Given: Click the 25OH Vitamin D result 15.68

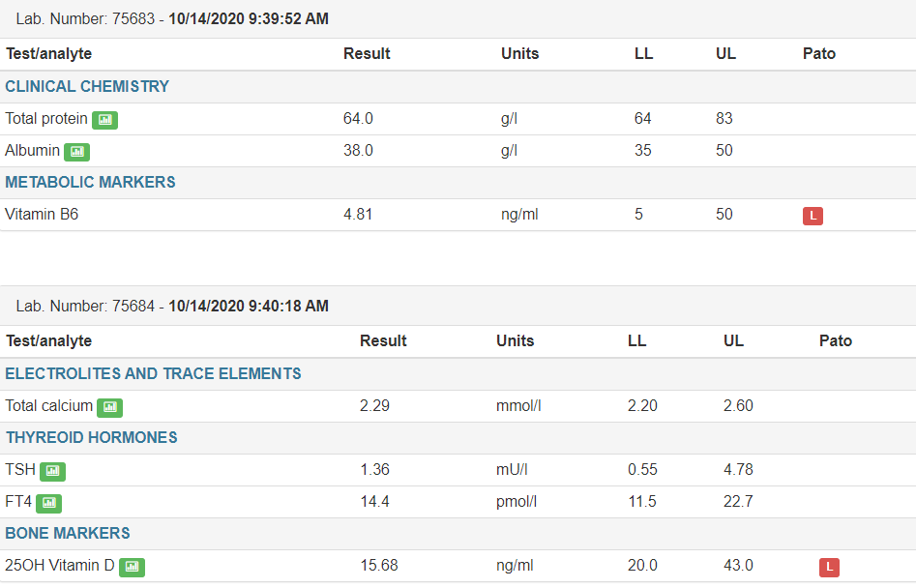Looking at the screenshot, I should point(378,565).
